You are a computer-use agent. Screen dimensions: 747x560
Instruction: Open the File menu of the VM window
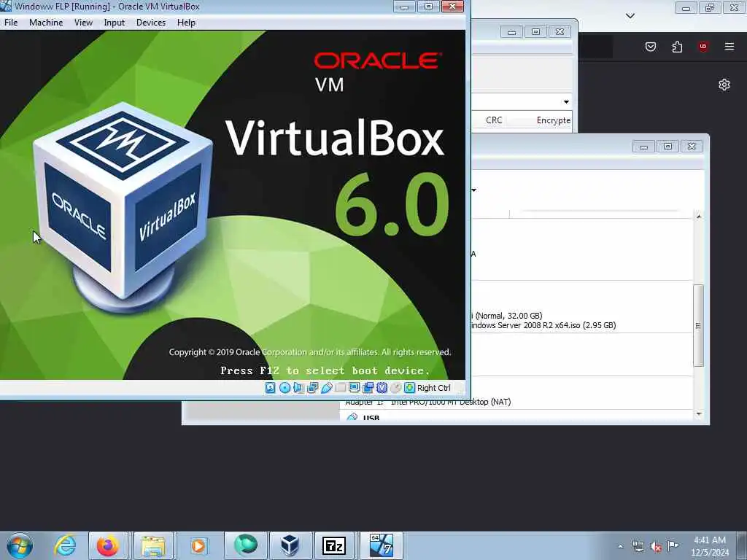[11, 23]
